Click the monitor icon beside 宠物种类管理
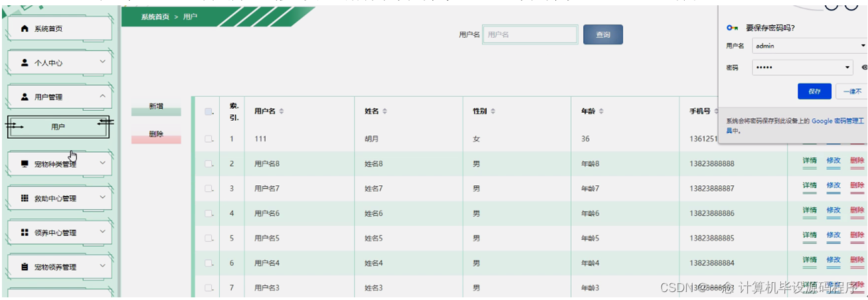Viewport: 868px width, 300px height. pos(25,164)
